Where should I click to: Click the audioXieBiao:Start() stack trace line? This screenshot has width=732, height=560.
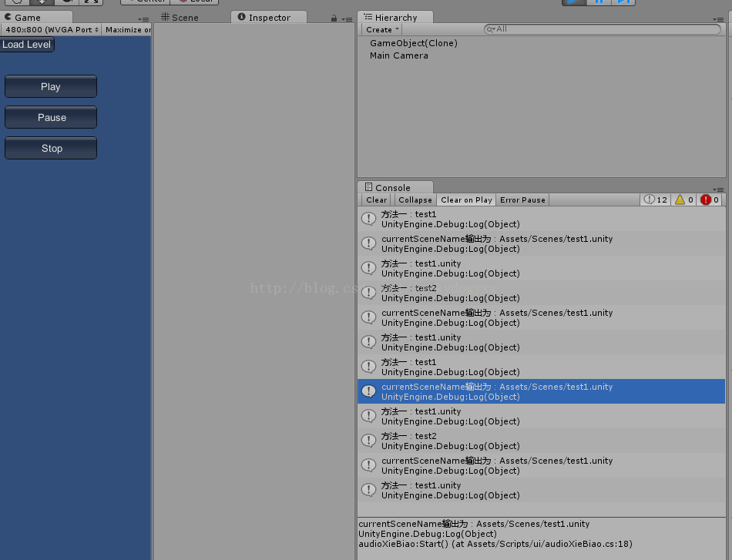(x=495, y=544)
